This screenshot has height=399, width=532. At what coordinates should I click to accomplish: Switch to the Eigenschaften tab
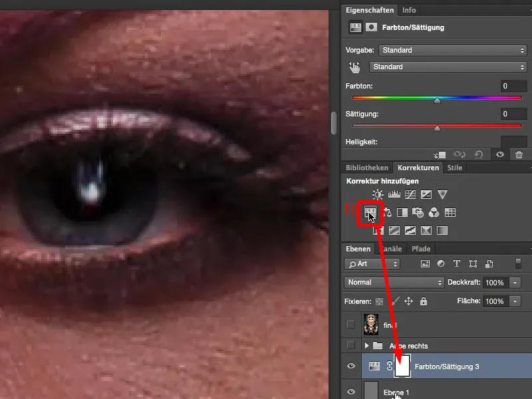point(370,10)
